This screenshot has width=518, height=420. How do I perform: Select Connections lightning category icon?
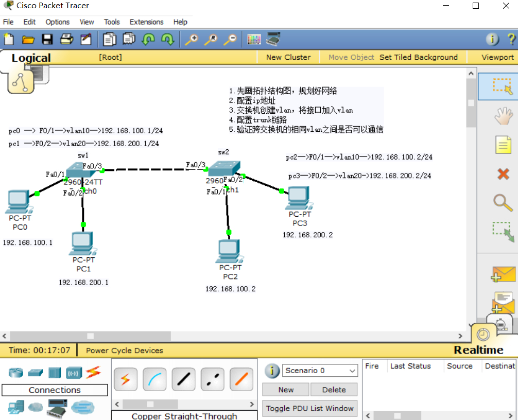coord(93,373)
